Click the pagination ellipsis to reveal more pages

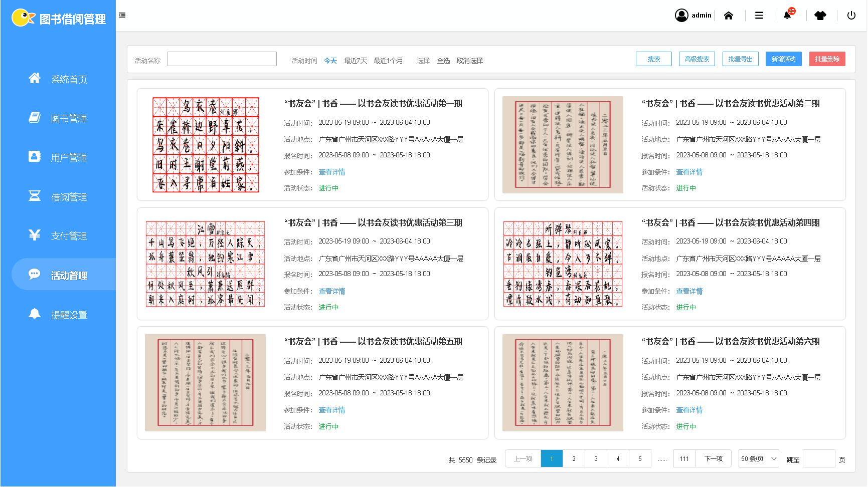click(662, 459)
